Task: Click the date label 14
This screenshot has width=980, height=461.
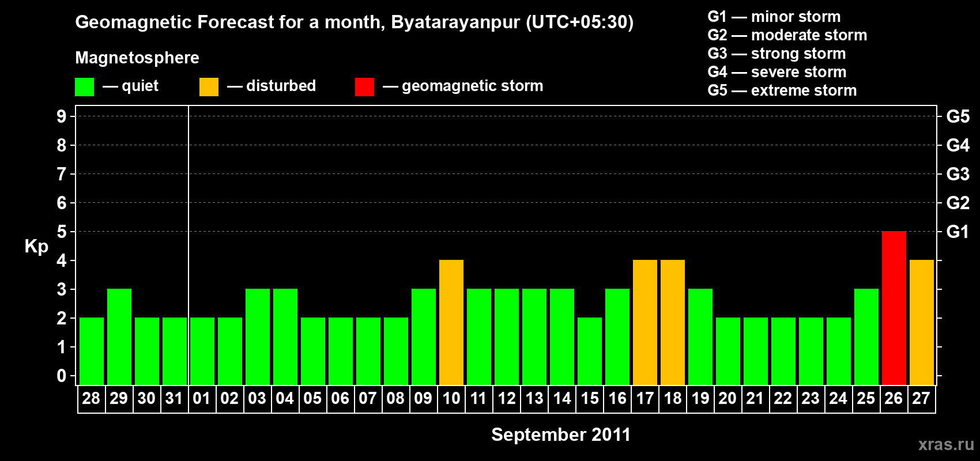Action: point(562,399)
